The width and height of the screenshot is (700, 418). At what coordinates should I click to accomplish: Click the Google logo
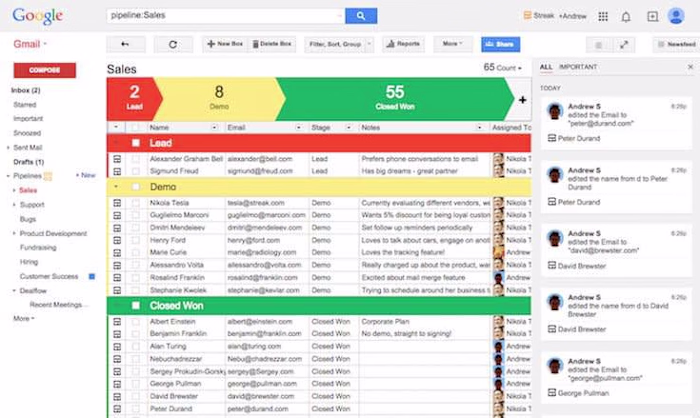click(38, 17)
